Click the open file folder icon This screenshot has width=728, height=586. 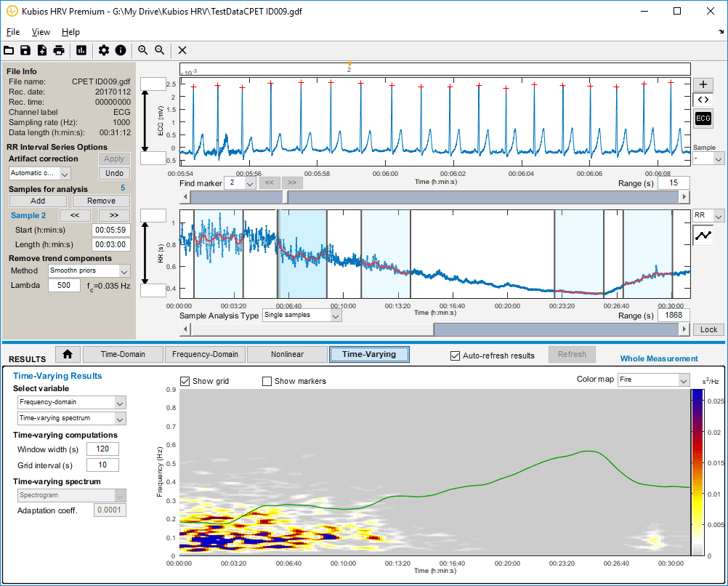[x=9, y=50]
